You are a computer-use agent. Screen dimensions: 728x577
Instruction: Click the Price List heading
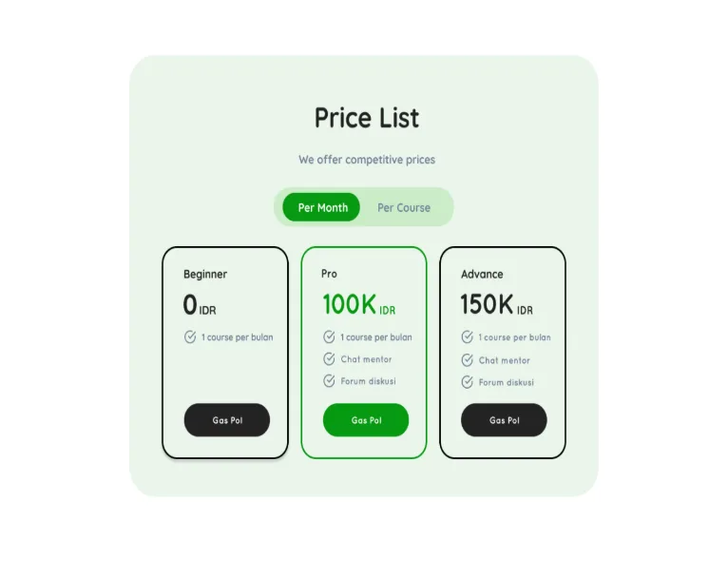[367, 118]
